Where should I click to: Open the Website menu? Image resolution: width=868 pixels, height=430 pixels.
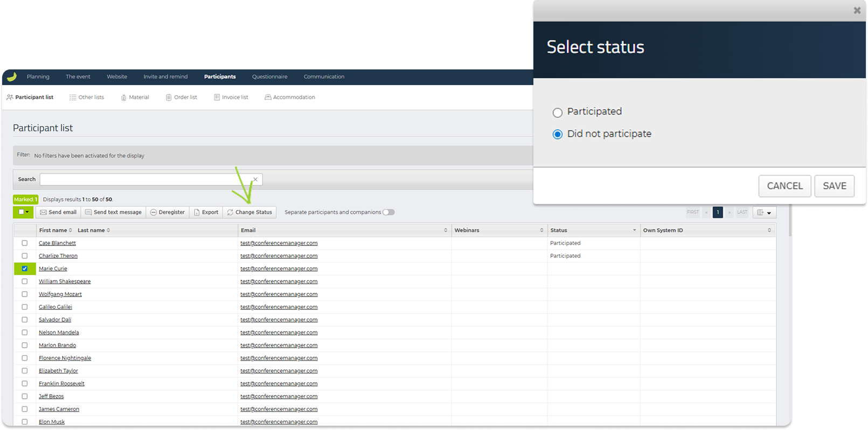117,77
